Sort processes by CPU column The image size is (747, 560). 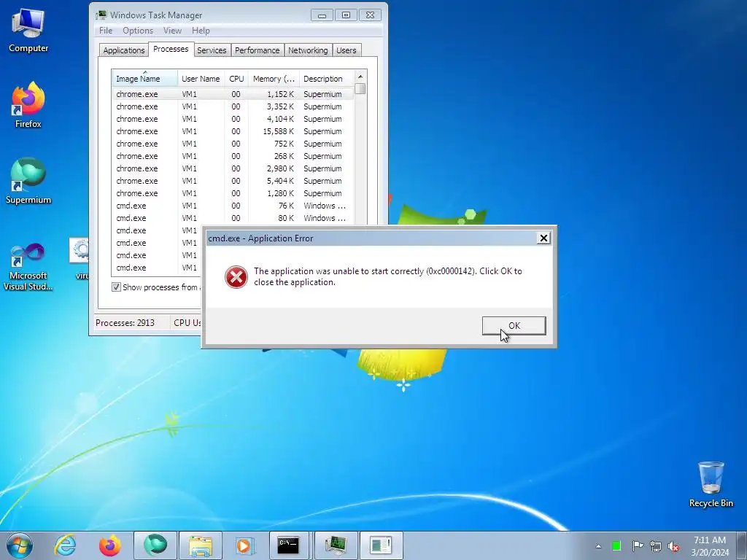tap(236, 79)
